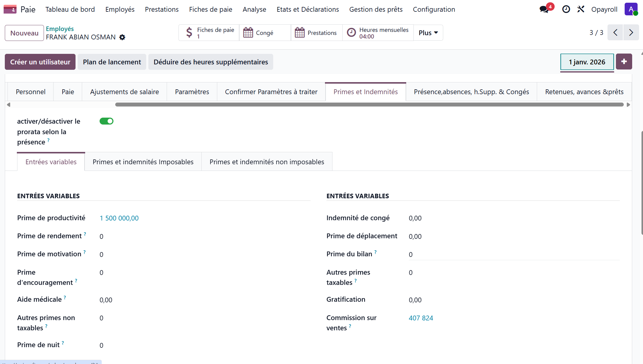Disable the prorata selon la présence toggle
The height and width of the screenshot is (364, 643).
106,121
